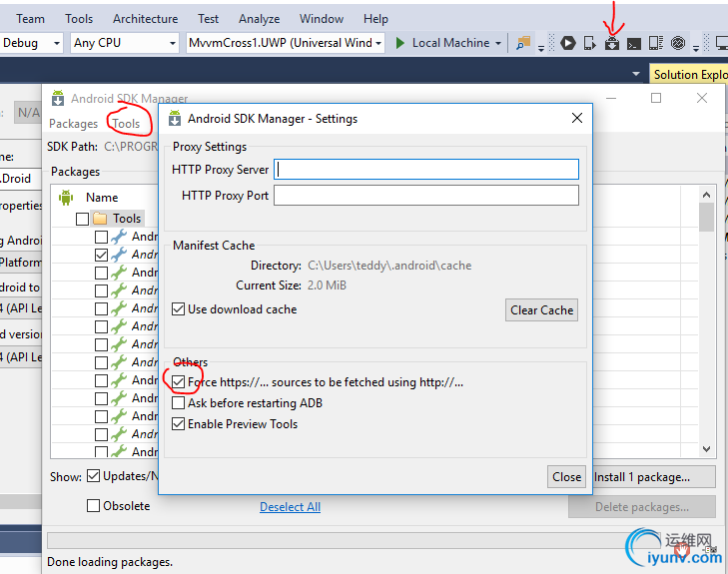Click the circular profiler icon in toolbar
Screen dimensions: 728x574
678,43
